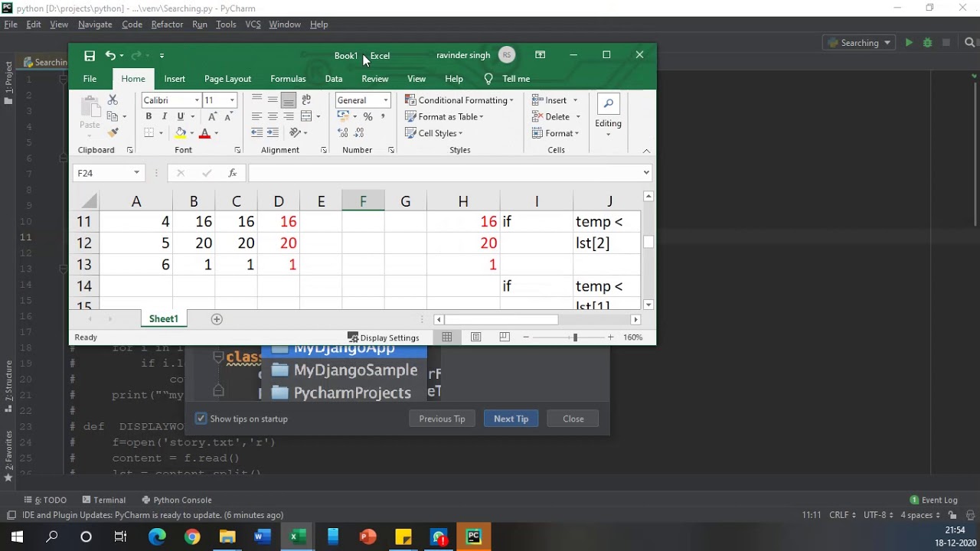Screen dimensions: 980x551
Task: Uncheck Show tips on startup
Action: coord(201,419)
